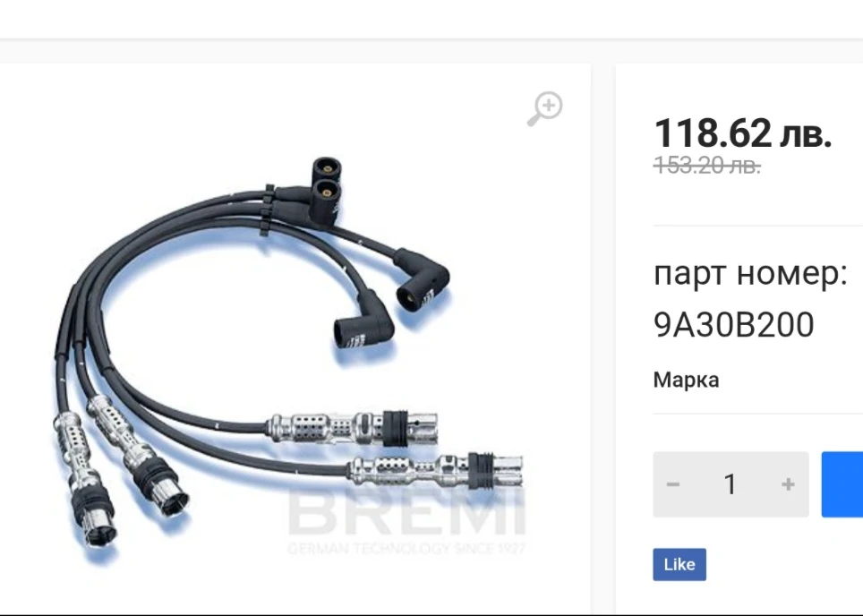Click the current price 118.62 лв.
Image resolution: width=863 pixels, height=616 pixels.
click(742, 133)
